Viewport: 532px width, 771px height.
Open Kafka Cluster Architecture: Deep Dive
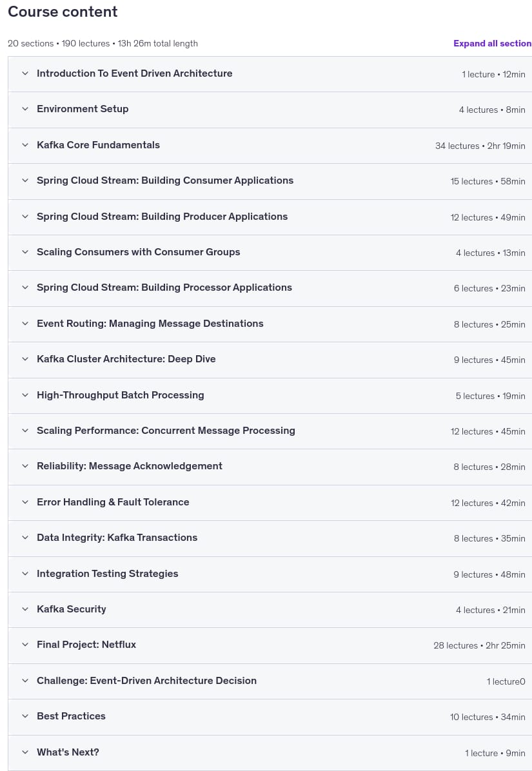pyautogui.click(x=270, y=360)
